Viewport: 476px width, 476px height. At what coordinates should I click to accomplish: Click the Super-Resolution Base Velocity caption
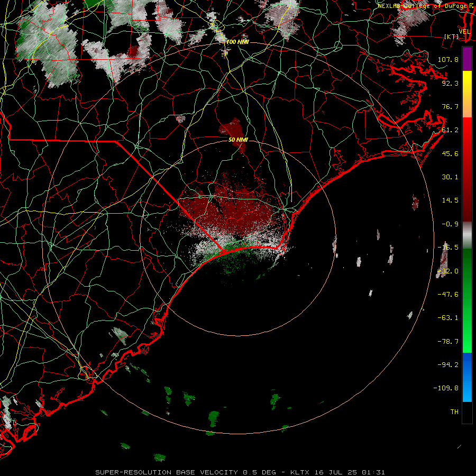(240, 472)
